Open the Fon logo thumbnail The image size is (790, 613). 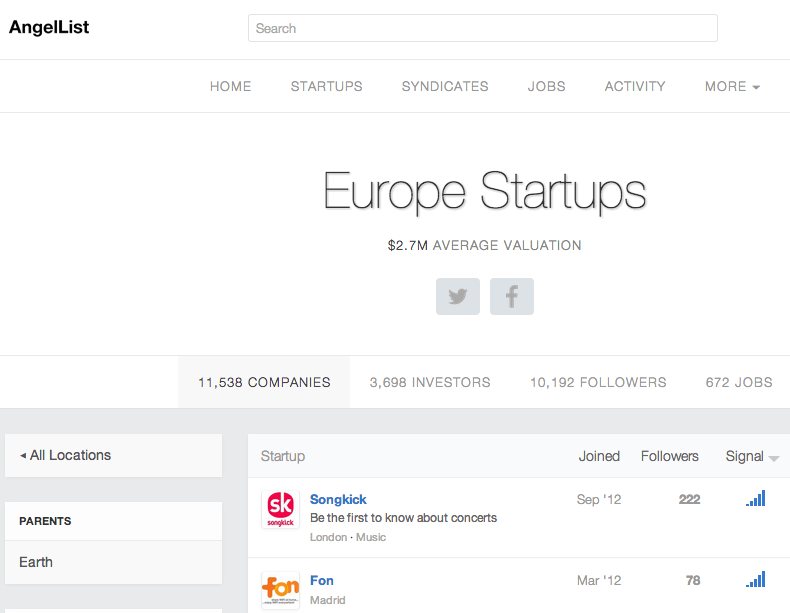(281, 590)
